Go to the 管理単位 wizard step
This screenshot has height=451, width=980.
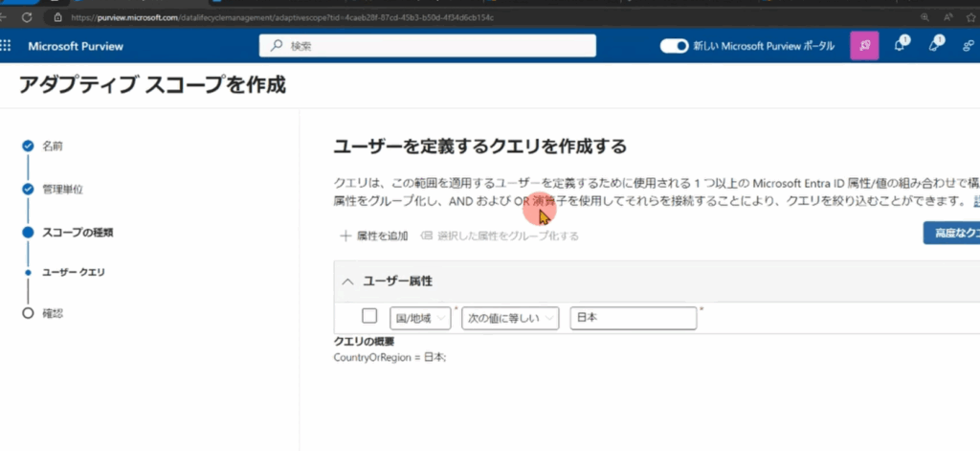61,189
